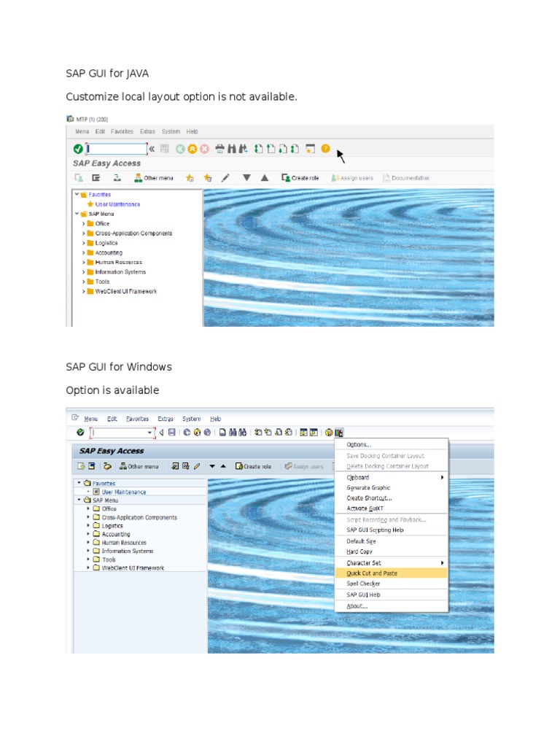The image size is (560, 747).
Task: Click the command input field in Java GUI
Action: (x=117, y=149)
